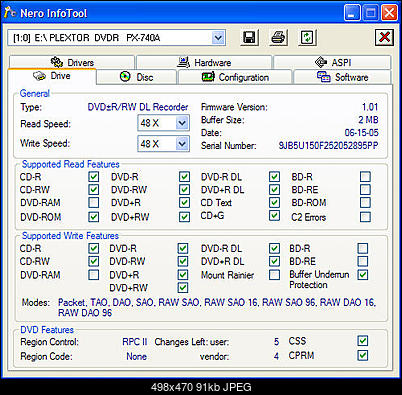Switch to the Drivers tab

(x=72, y=62)
